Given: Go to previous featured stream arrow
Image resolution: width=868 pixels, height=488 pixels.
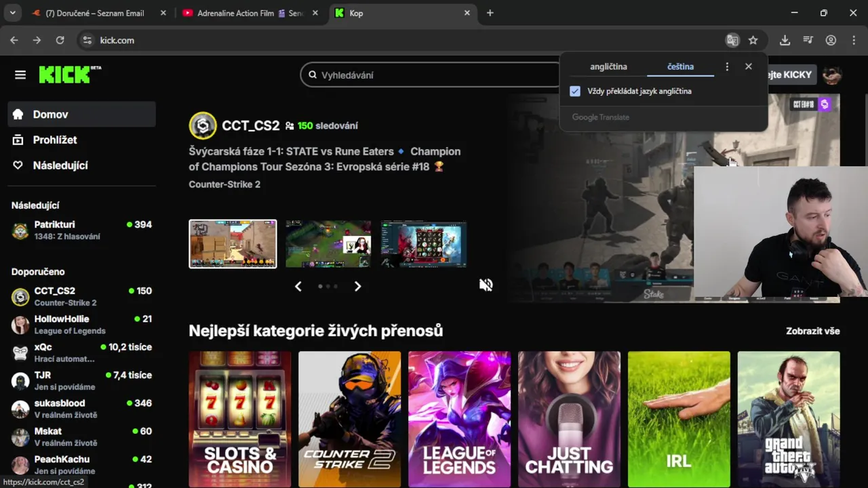Looking at the screenshot, I should click(298, 286).
